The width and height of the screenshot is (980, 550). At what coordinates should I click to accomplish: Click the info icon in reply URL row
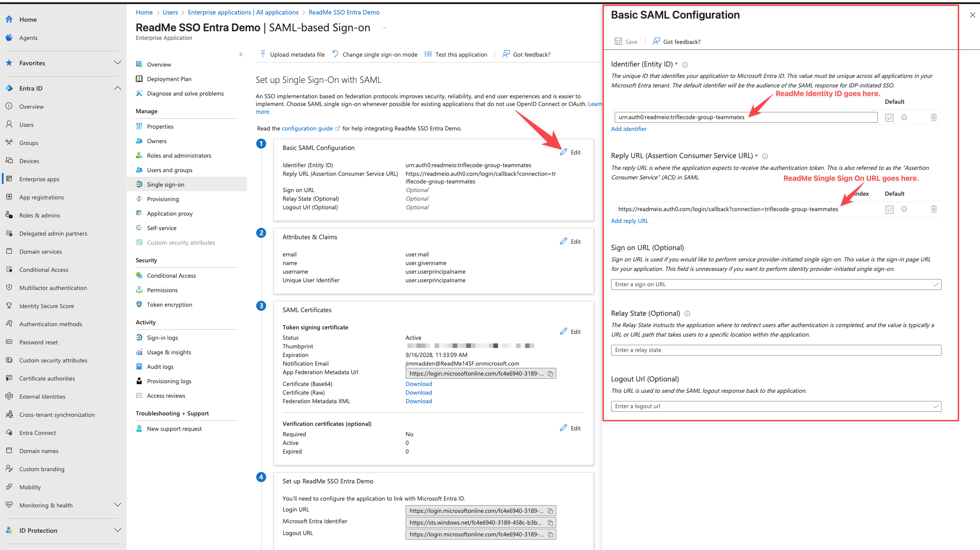coord(904,209)
